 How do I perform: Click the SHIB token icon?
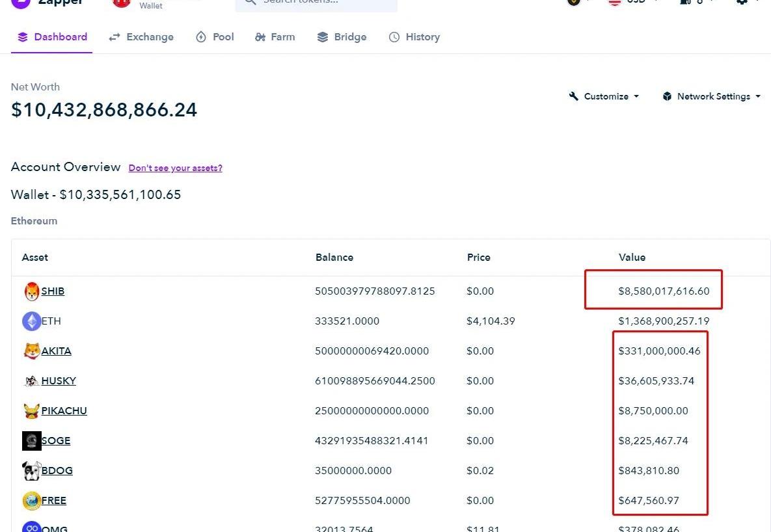tap(31, 291)
